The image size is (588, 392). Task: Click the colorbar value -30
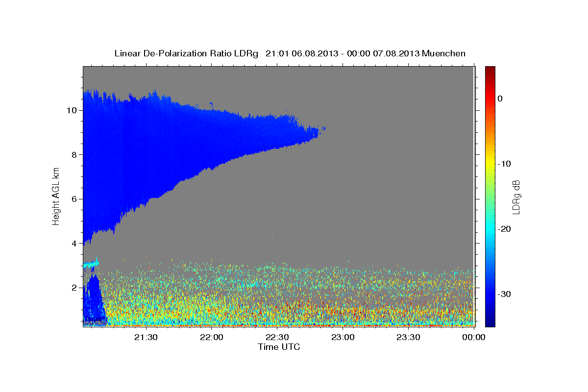504,294
